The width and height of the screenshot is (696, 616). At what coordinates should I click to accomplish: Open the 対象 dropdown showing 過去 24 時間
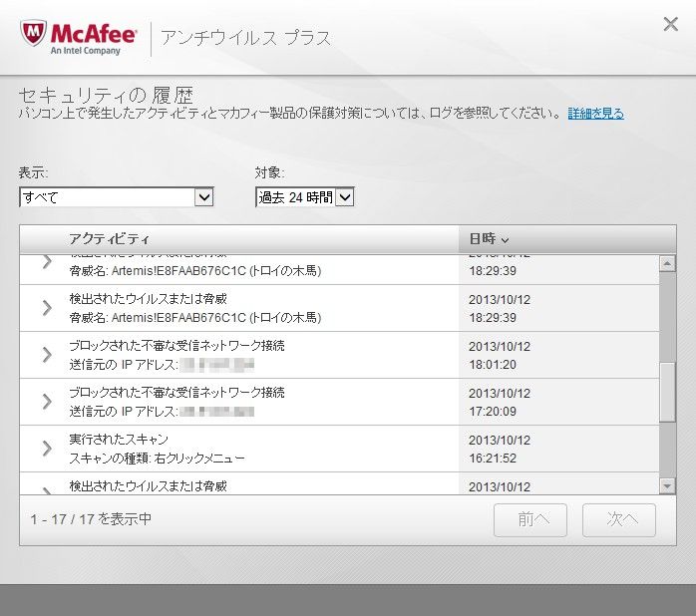click(305, 197)
